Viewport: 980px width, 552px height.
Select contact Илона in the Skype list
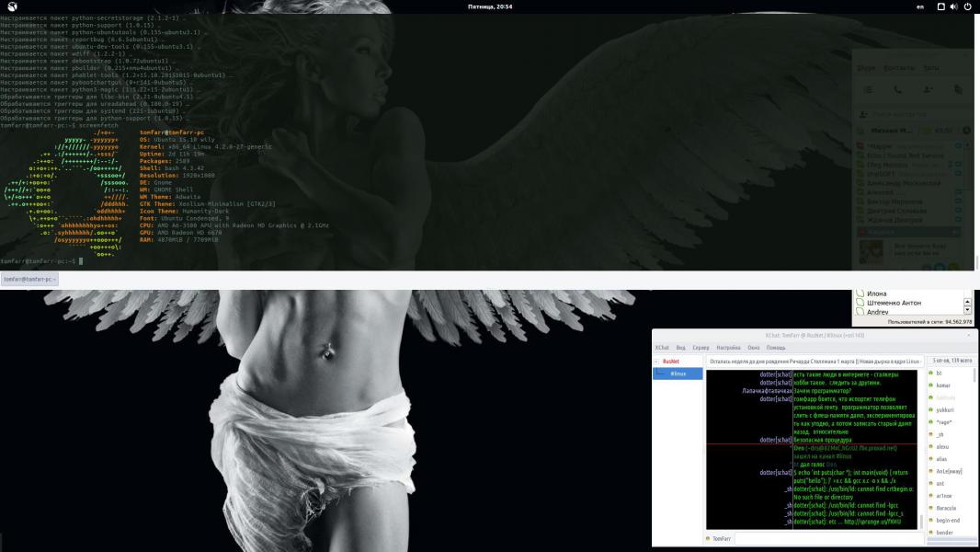(876, 293)
